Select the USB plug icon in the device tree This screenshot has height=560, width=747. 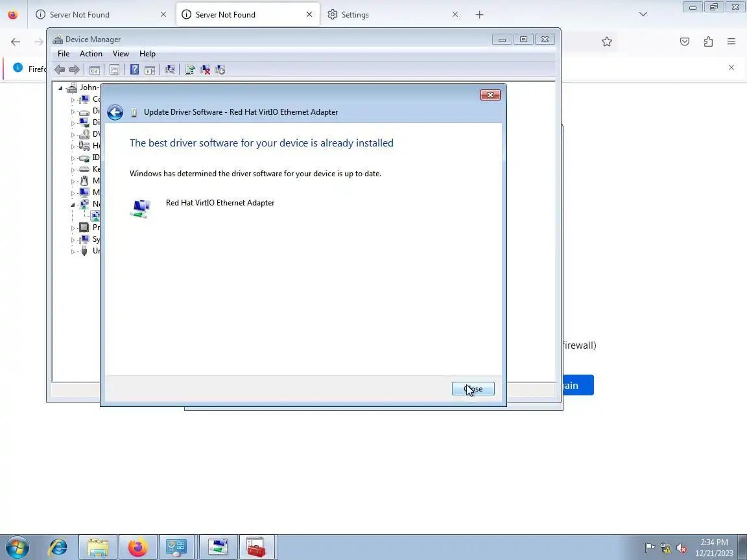point(84,251)
